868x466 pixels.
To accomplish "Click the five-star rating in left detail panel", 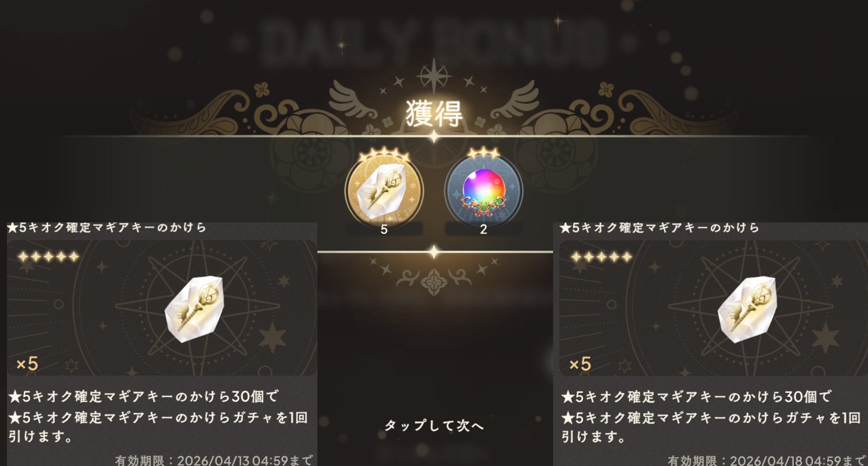I will click(x=49, y=257).
